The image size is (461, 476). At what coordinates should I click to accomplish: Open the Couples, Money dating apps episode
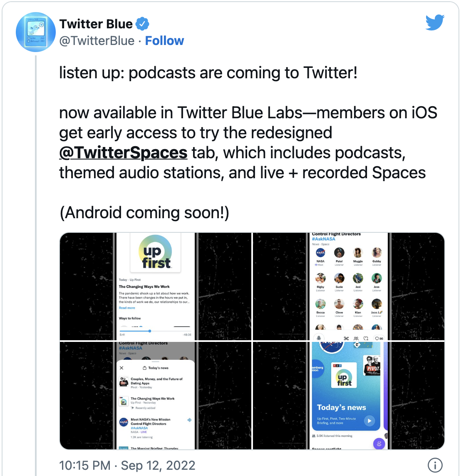(156, 381)
